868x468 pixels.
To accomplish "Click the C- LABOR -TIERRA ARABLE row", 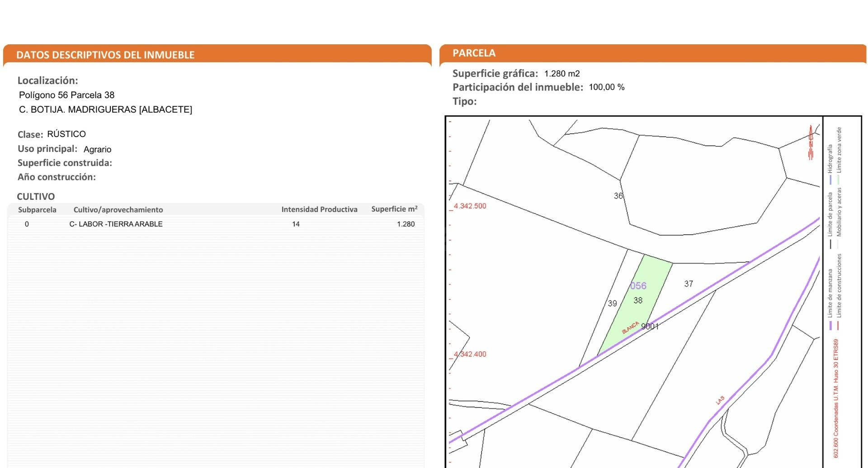I will [x=216, y=224].
